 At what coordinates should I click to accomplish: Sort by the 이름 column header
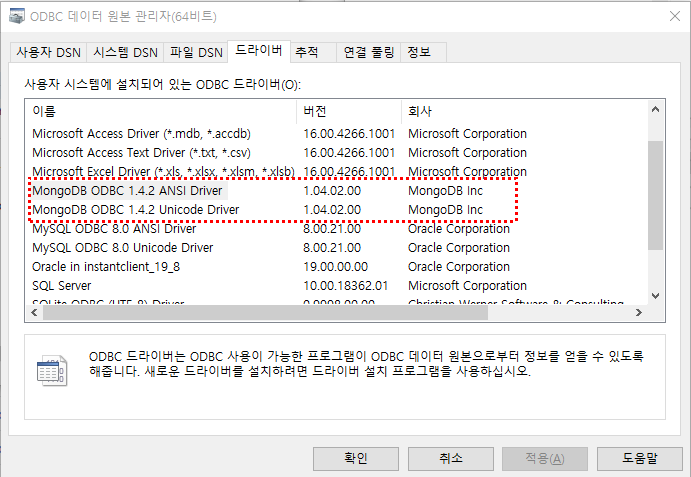[163, 112]
